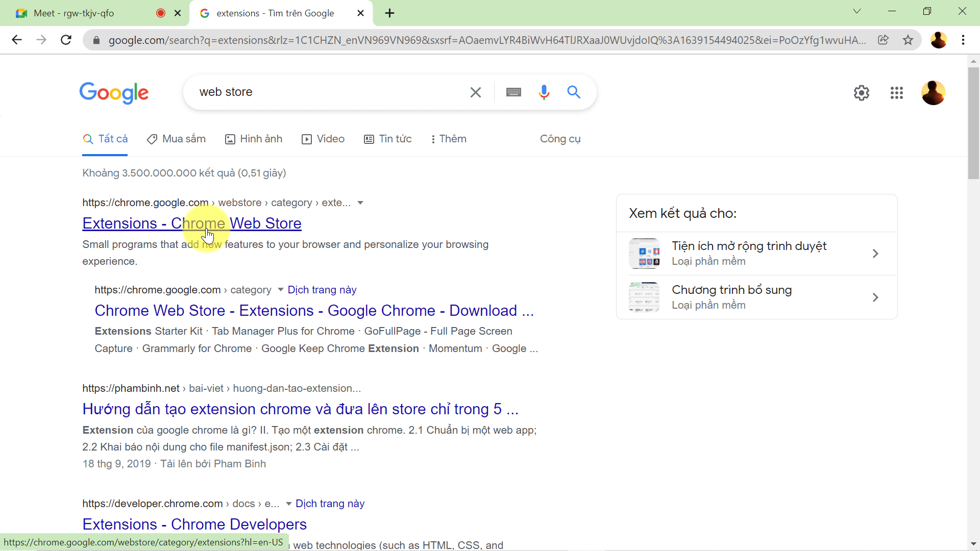Start voice search with microphone icon
The image size is (980, 551).
(x=544, y=92)
